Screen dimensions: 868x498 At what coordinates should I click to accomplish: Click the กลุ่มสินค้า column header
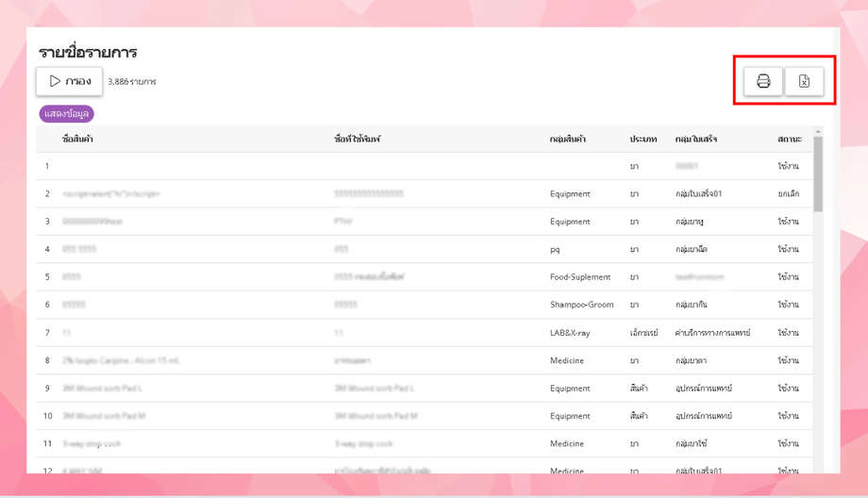point(567,139)
